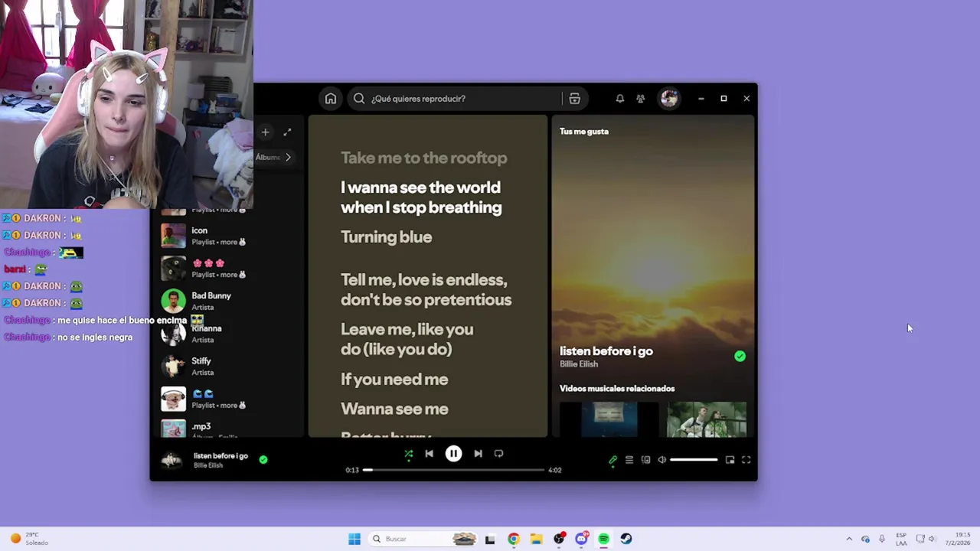Viewport: 980px width, 551px height.
Task: Click 'Billie Eilish' under bottom bar title
Action: [208, 465]
